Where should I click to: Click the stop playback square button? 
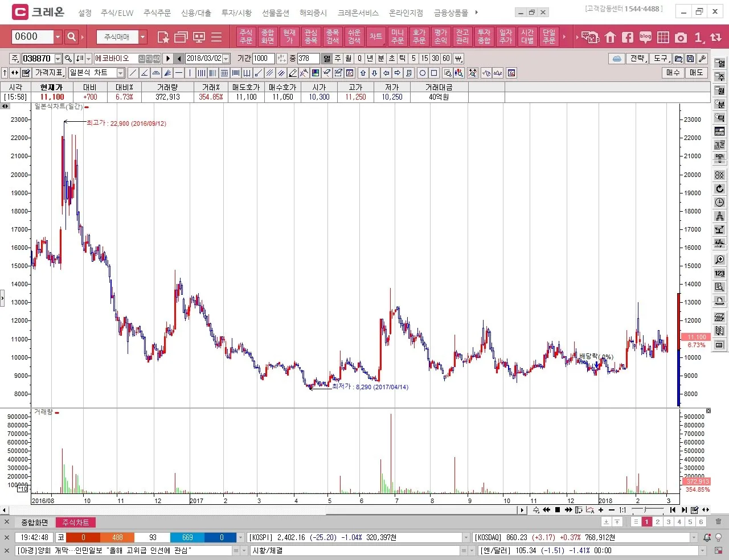click(558, 510)
